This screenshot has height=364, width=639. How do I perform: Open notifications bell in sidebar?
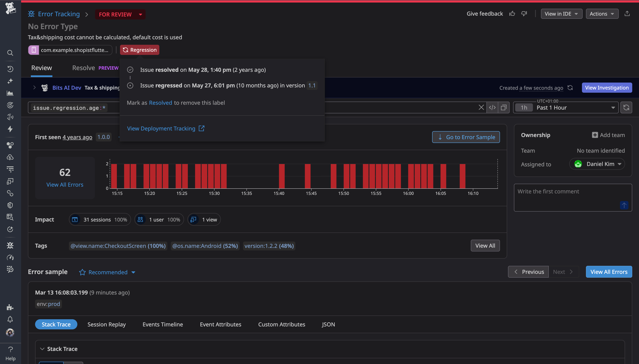click(10, 319)
